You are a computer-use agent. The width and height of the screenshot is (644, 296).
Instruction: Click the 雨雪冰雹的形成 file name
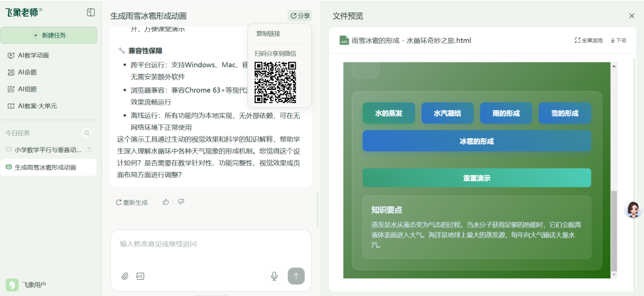point(411,40)
